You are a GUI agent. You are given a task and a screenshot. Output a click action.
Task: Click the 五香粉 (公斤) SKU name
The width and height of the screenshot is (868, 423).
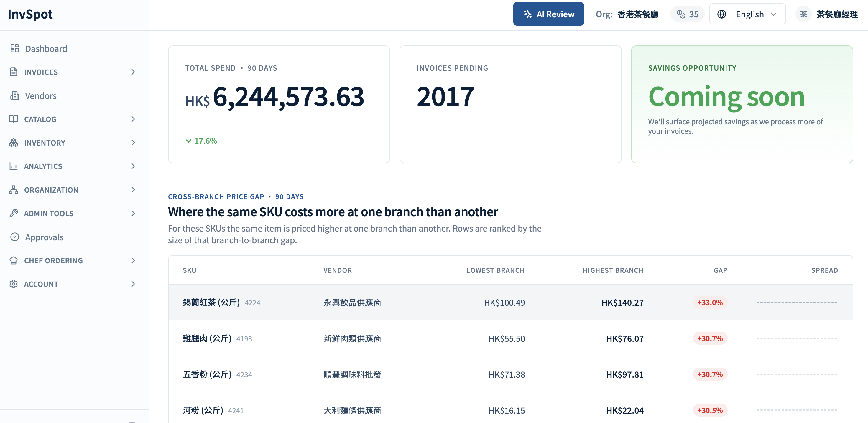pos(207,374)
